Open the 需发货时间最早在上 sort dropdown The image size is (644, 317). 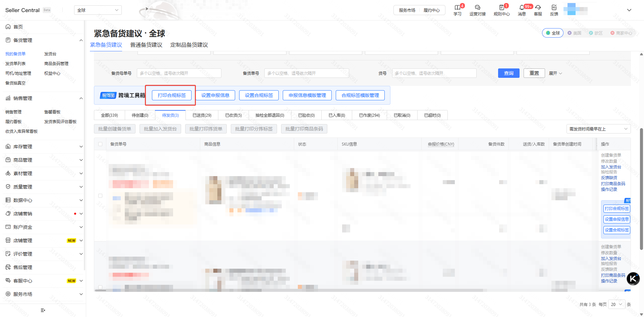pos(599,129)
